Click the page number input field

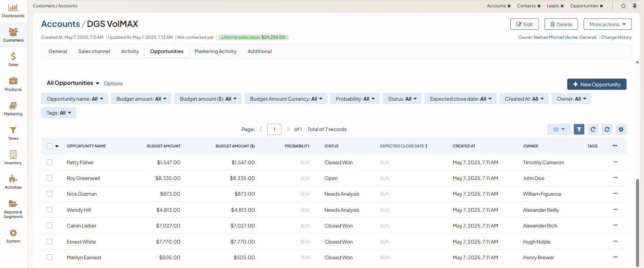tap(274, 129)
